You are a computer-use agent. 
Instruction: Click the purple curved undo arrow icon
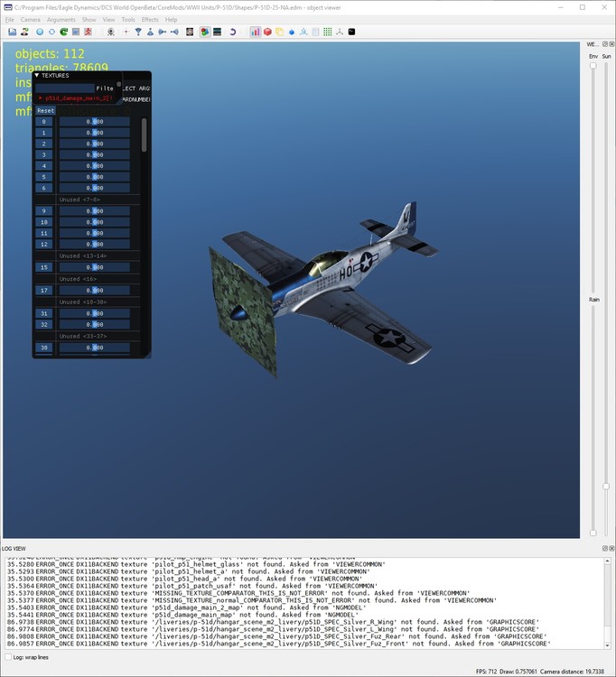pyautogui.click(x=232, y=32)
